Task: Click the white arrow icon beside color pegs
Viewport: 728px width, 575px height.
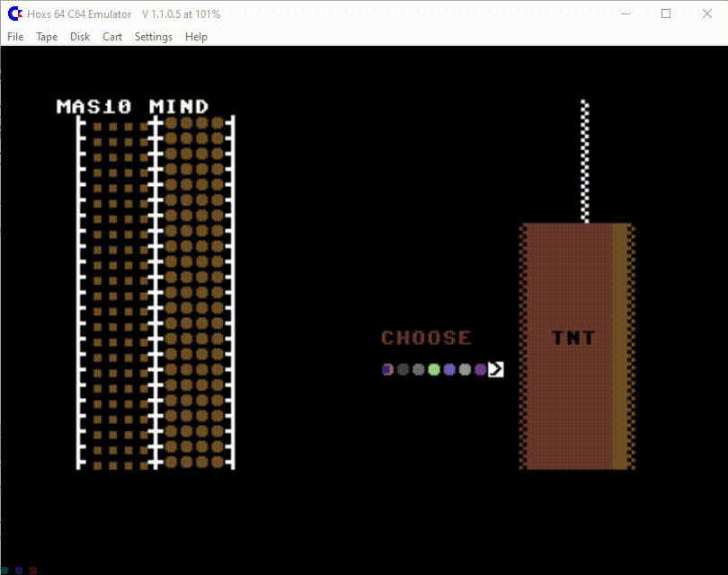Action: tap(495, 369)
